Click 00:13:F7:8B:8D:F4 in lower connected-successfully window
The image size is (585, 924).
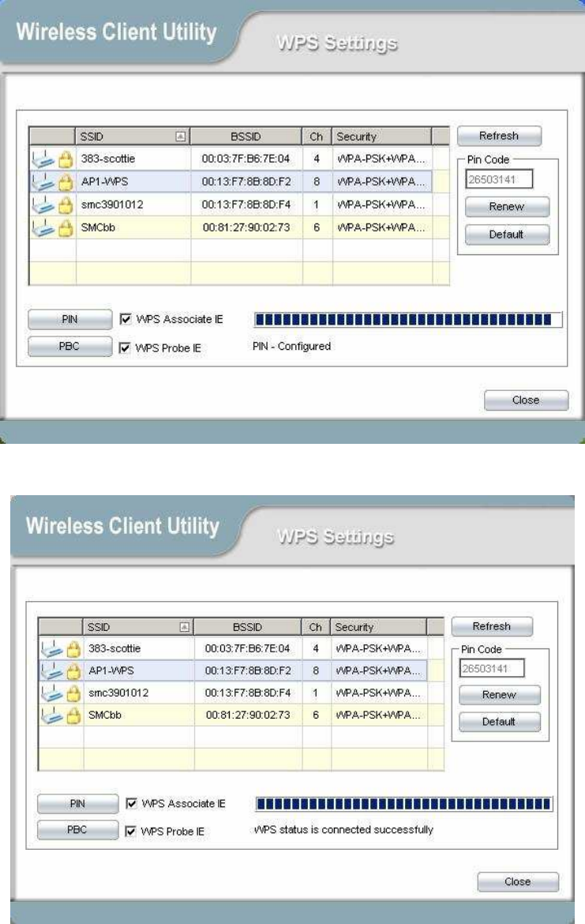247,693
